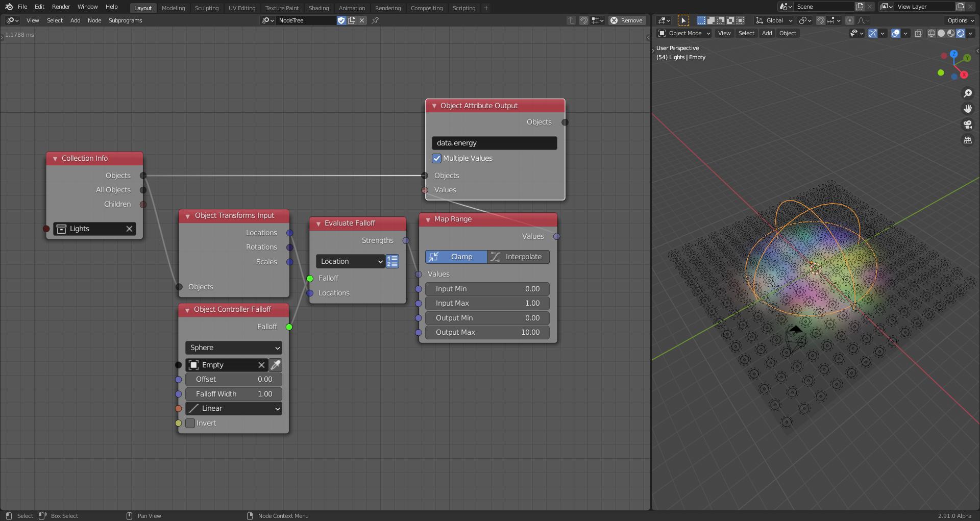Click the Blender logo icon

point(9,7)
